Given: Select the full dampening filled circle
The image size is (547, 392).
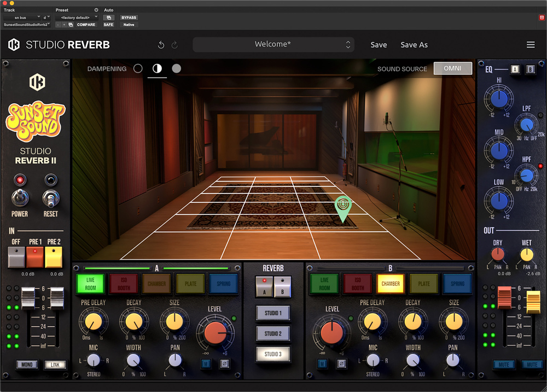Looking at the screenshot, I should pos(177,69).
